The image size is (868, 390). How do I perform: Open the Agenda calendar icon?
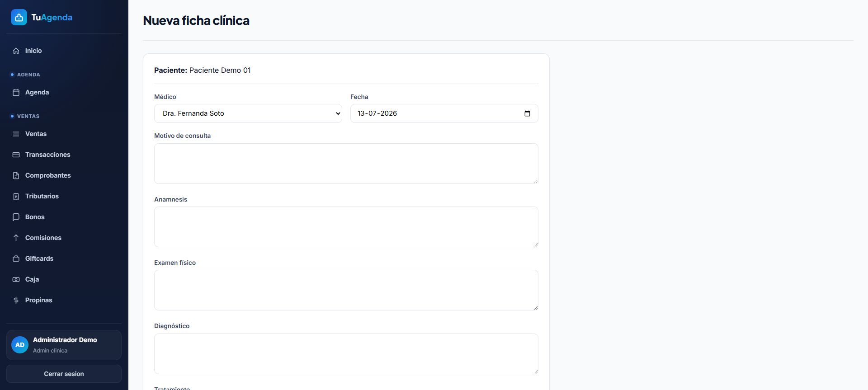pyautogui.click(x=16, y=92)
